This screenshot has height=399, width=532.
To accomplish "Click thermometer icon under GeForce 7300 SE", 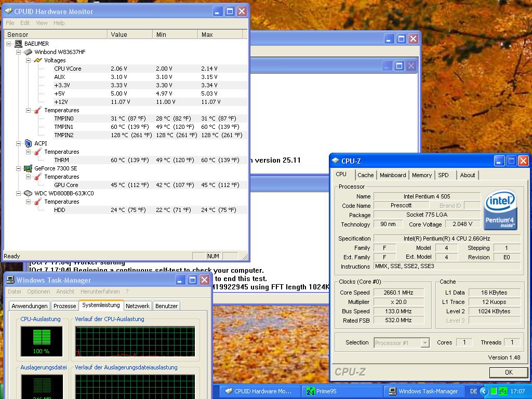I will (x=38, y=177).
